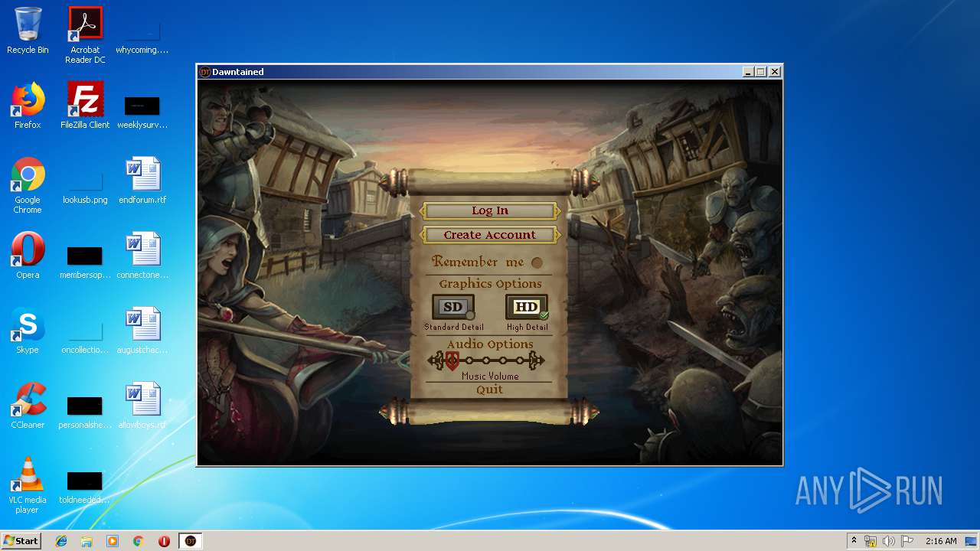Select the whycoming file icon
Viewport: 980px width, 551px height.
click(x=142, y=35)
